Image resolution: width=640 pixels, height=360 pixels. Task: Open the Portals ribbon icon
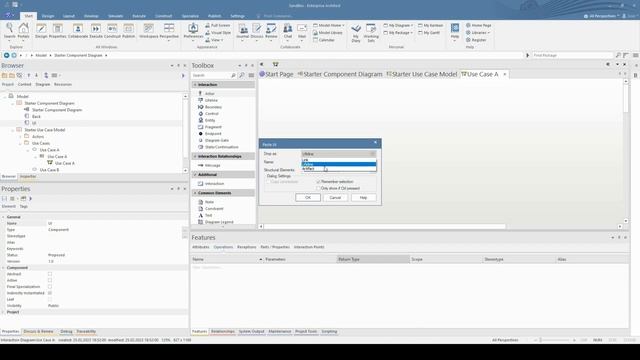23,31
